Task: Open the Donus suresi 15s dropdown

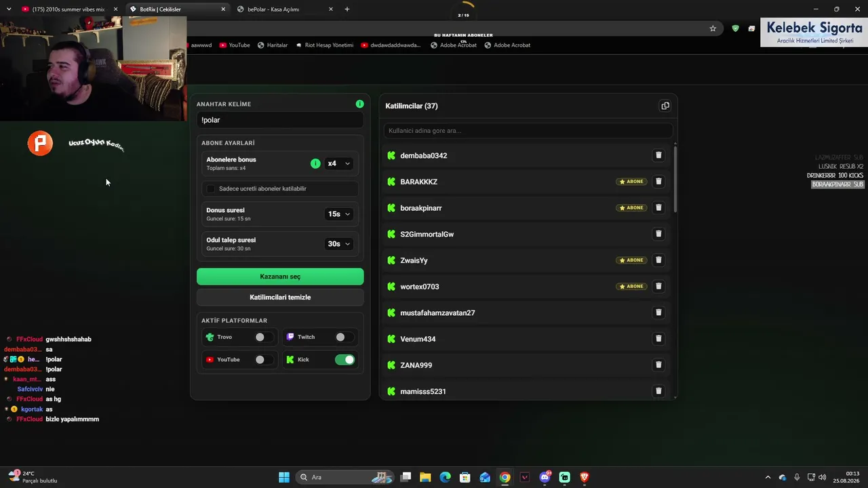Action: tap(339, 214)
